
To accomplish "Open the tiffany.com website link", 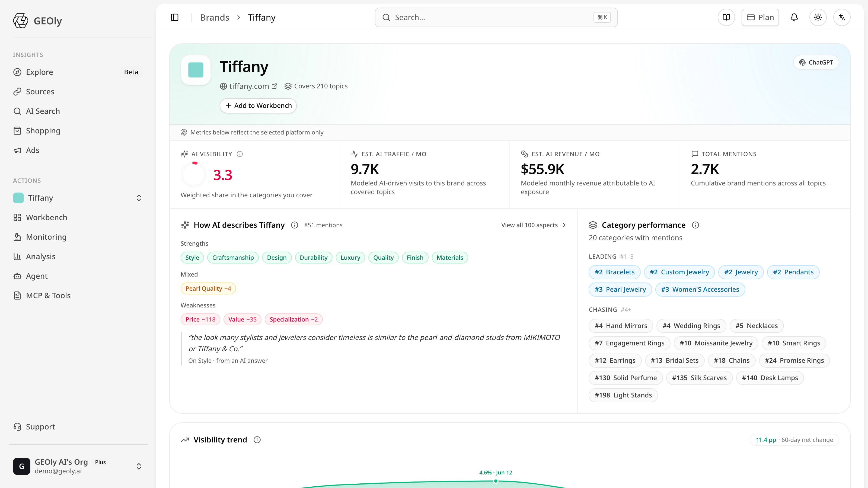I will [x=249, y=86].
